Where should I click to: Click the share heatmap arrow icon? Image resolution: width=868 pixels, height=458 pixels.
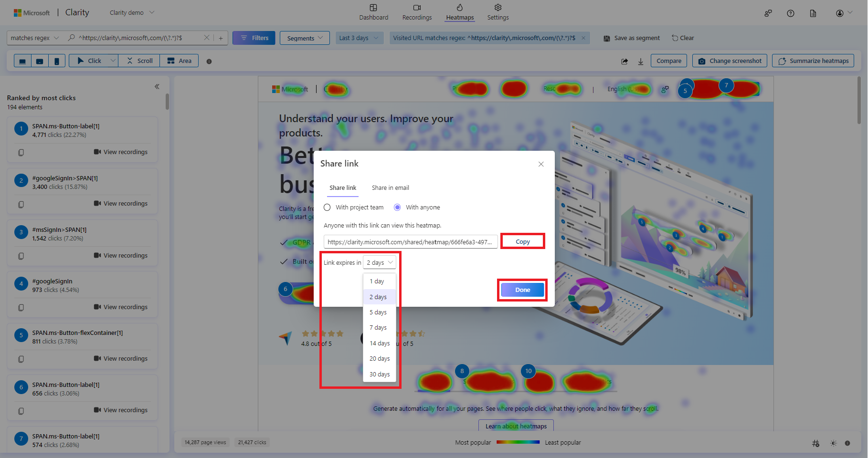(625, 61)
